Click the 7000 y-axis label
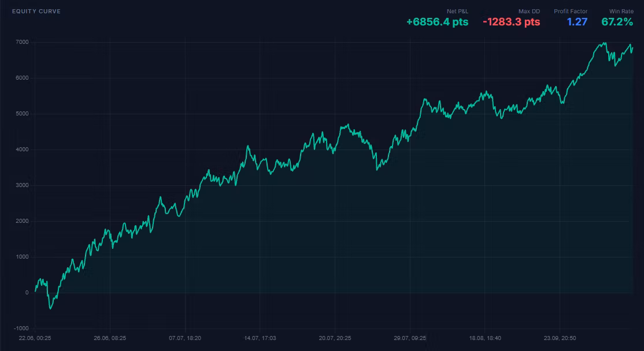The height and width of the screenshot is (351, 644). click(x=23, y=42)
